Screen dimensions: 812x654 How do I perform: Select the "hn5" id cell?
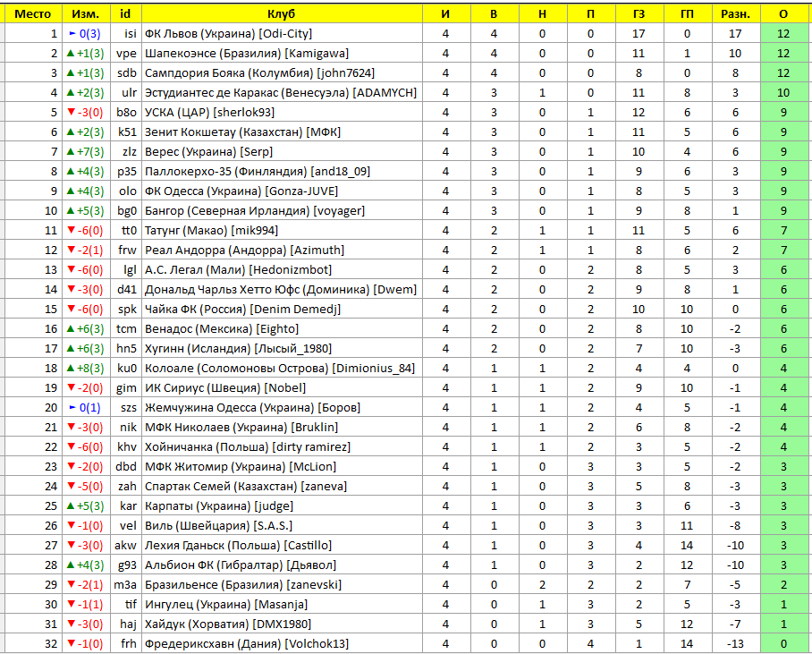coord(126,349)
